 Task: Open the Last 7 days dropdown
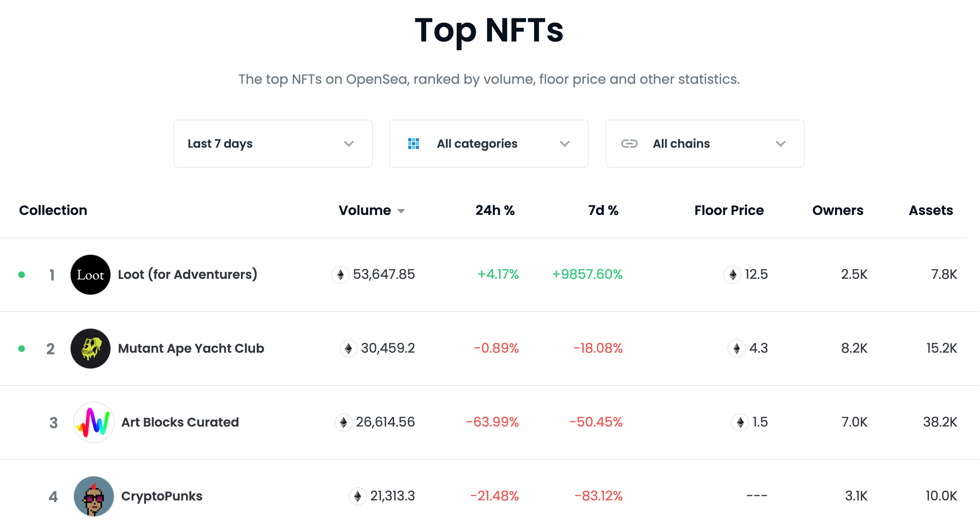click(x=273, y=144)
